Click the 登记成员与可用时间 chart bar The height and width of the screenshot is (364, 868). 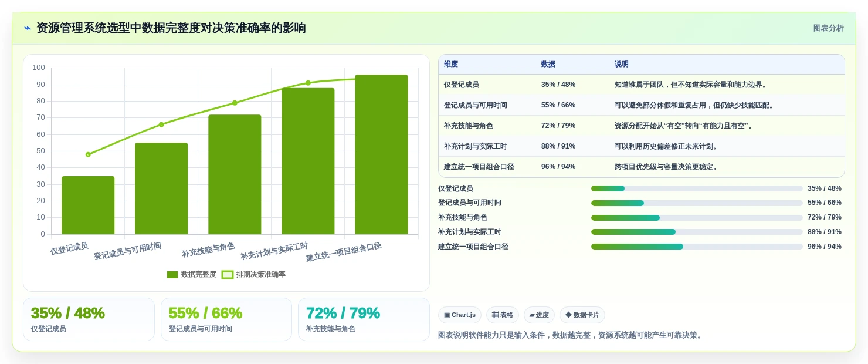(161, 188)
